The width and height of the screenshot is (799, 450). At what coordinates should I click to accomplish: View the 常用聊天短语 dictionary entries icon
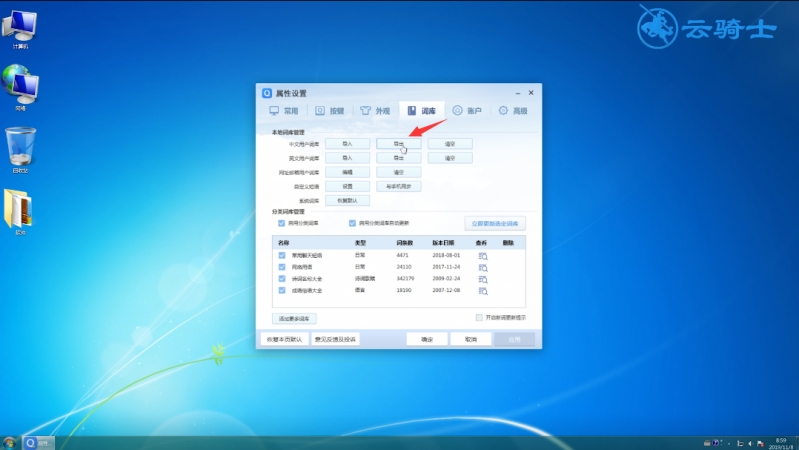tap(483, 256)
